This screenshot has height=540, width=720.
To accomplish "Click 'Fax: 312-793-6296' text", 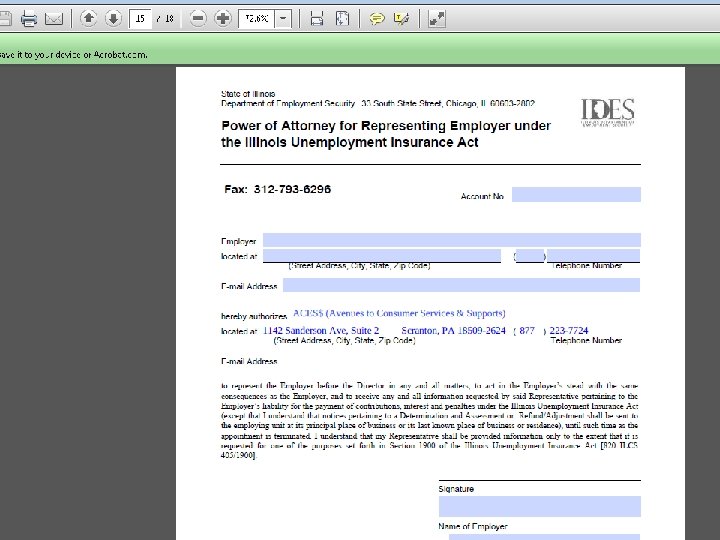I will click(x=277, y=189).
